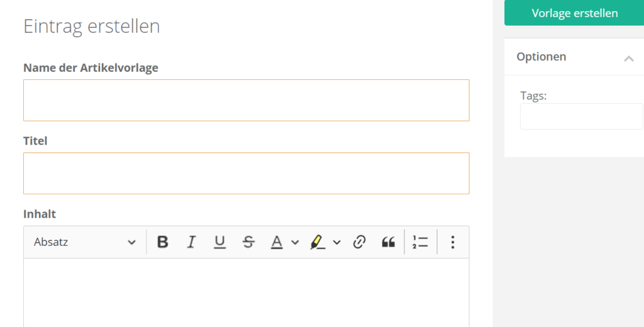644x327 pixels.
Task: Click the font color A icon
Action: [x=277, y=242]
